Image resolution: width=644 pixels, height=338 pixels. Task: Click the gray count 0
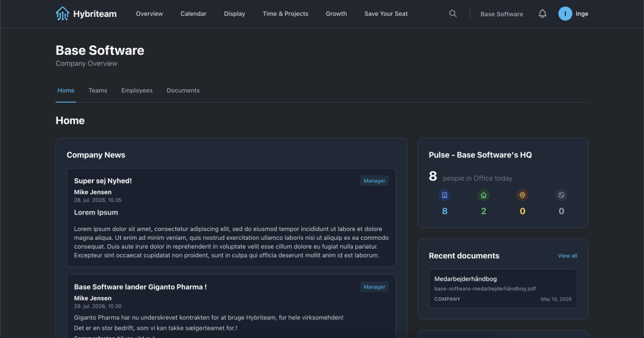click(562, 211)
